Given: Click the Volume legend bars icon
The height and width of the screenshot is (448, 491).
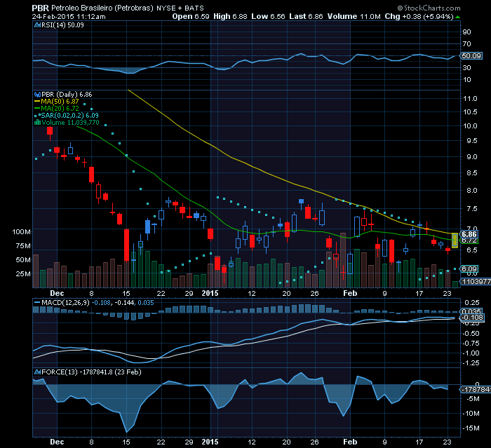Looking at the screenshot, I should (38, 123).
